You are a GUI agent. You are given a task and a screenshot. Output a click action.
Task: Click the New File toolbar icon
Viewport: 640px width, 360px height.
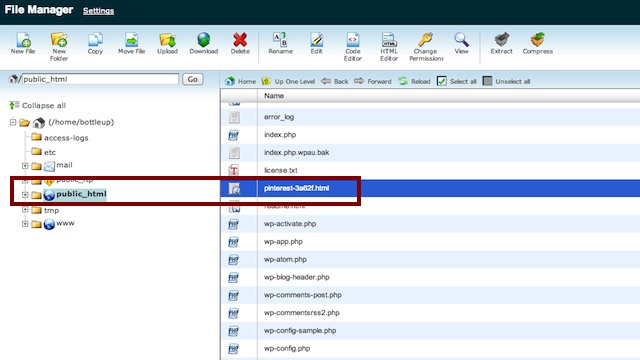pos(23,44)
